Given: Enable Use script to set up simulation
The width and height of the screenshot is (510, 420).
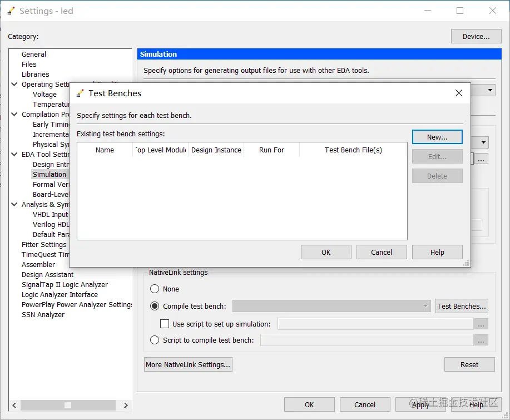Looking at the screenshot, I should click(165, 324).
